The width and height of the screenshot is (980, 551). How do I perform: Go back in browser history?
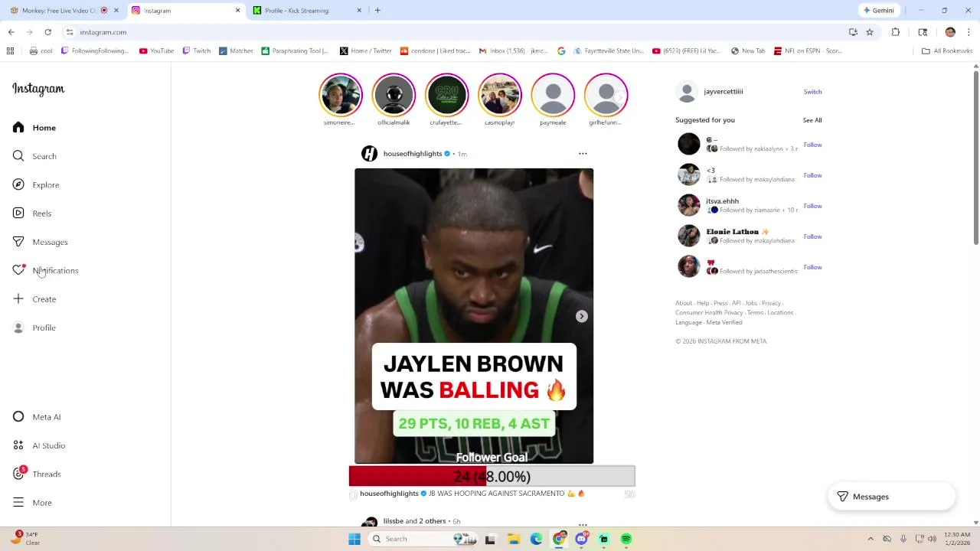(x=11, y=32)
